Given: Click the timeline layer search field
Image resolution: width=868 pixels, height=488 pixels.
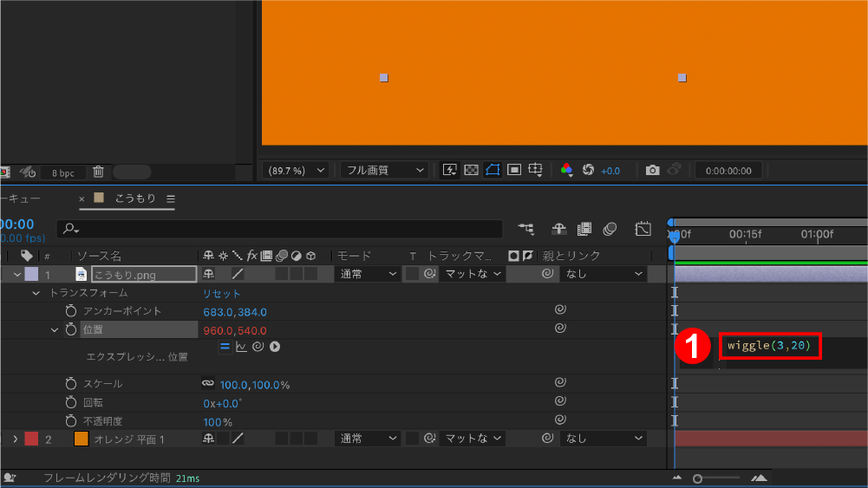Looking at the screenshot, I should coord(279,229).
